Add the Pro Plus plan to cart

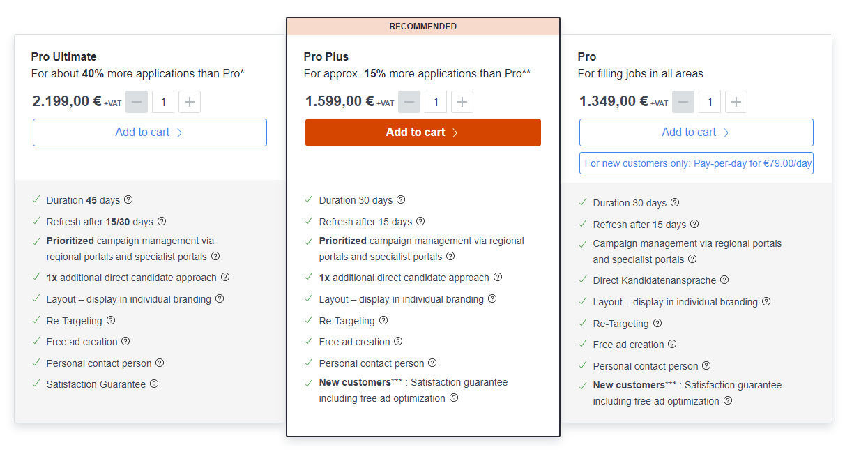(422, 132)
